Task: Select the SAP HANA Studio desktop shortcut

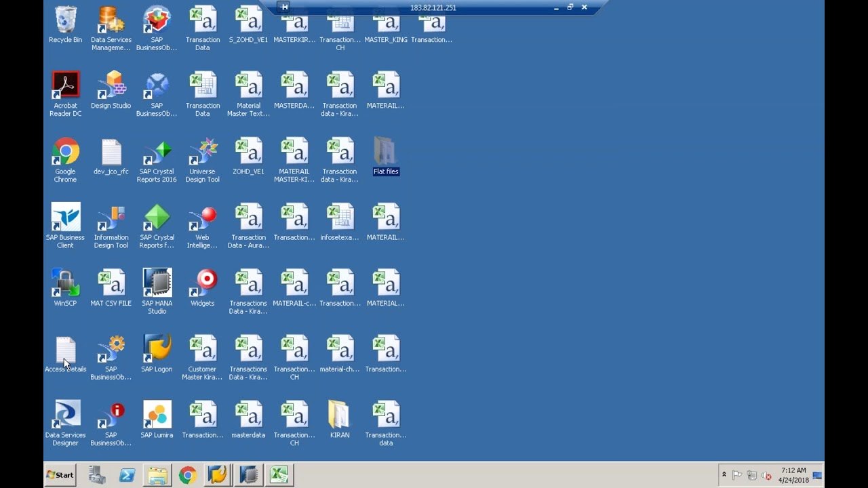Action: coord(157,291)
